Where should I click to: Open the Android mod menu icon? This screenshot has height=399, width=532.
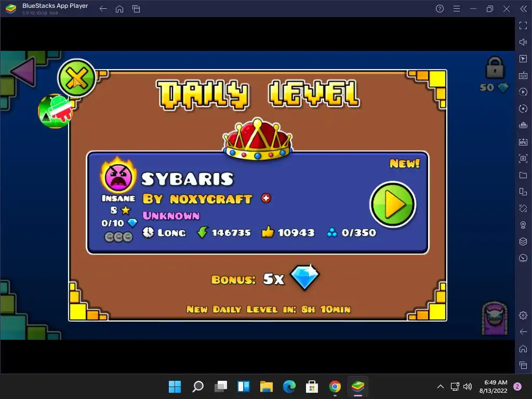(x=55, y=111)
